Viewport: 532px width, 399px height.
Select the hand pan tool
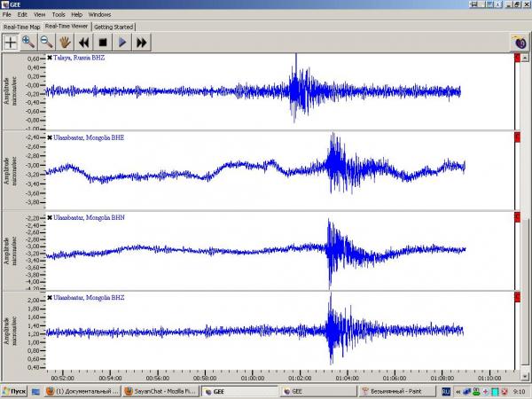click(x=65, y=43)
